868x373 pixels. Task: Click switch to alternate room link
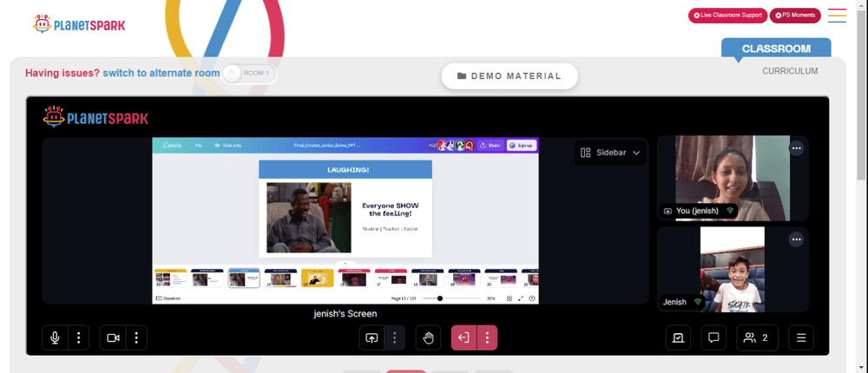click(x=161, y=73)
